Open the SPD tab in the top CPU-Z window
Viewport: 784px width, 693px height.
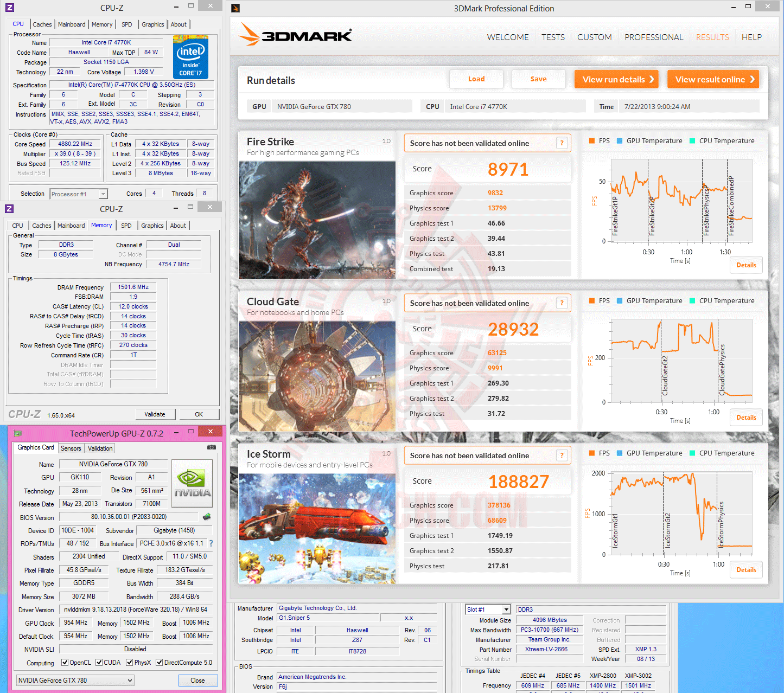click(127, 24)
